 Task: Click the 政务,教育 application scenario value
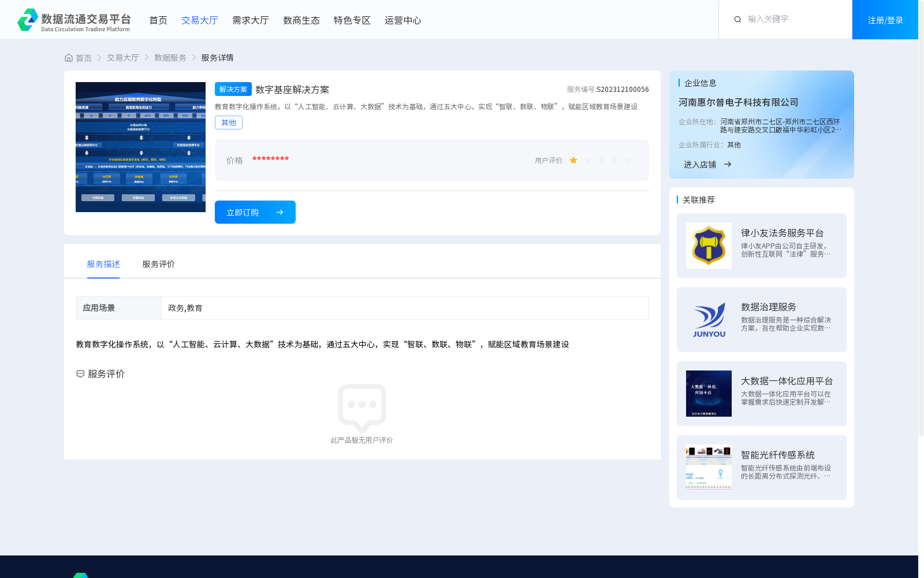point(185,308)
